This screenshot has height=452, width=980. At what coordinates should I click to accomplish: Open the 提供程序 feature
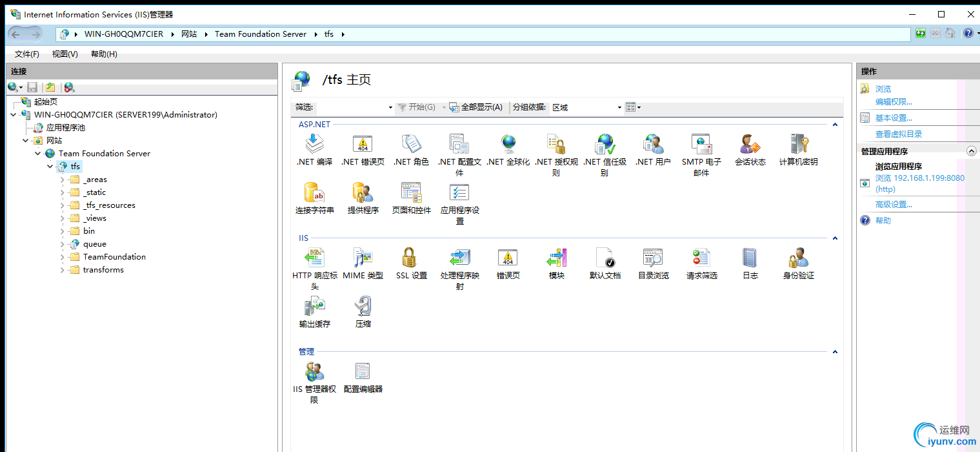pyautogui.click(x=363, y=198)
